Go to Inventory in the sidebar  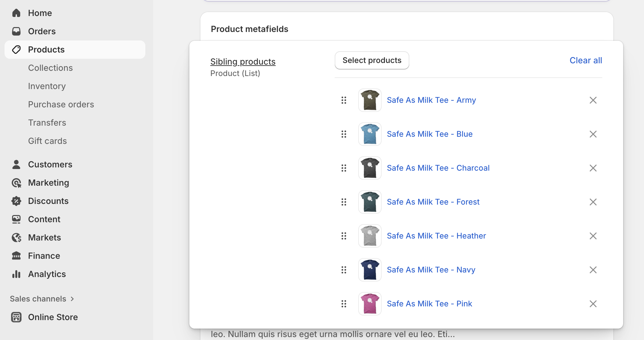tap(47, 86)
